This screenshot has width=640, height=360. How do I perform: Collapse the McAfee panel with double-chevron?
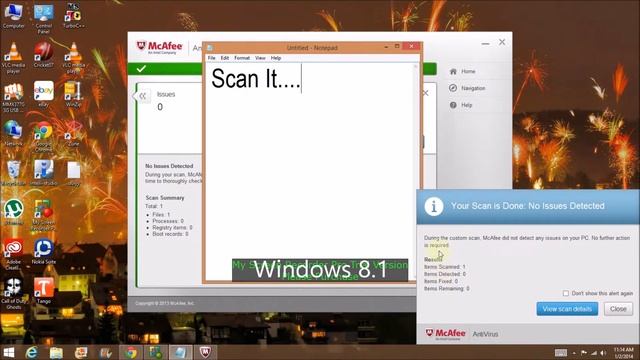click(142, 96)
